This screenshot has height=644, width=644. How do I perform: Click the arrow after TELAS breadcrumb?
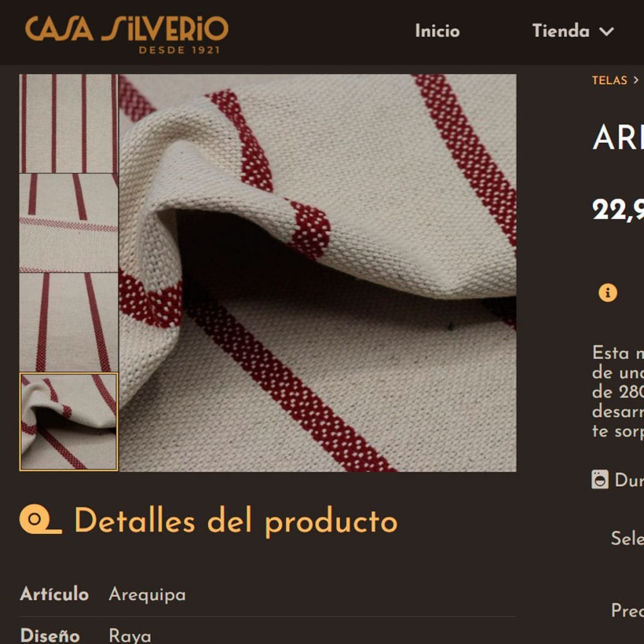(x=636, y=80)
